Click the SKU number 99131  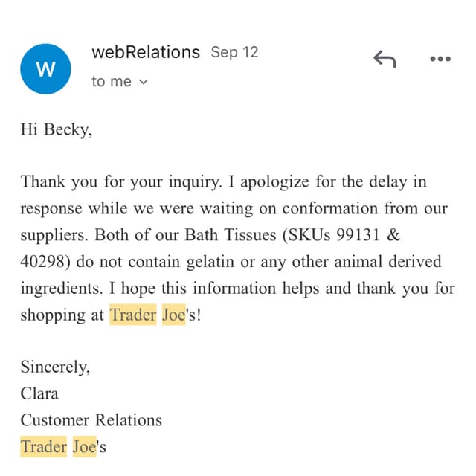coord(358,235)
